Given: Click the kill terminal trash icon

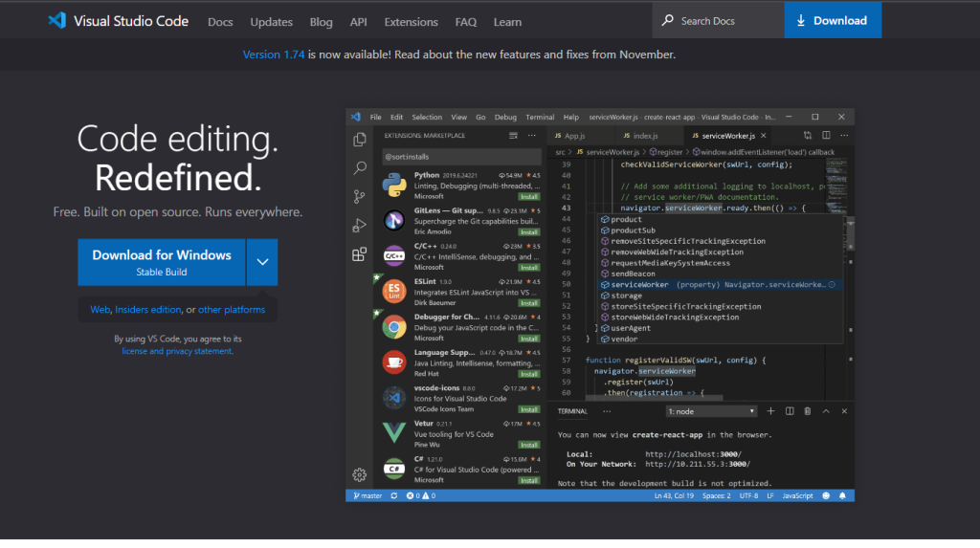Looking at the screenshot, I should click(808, 411).
